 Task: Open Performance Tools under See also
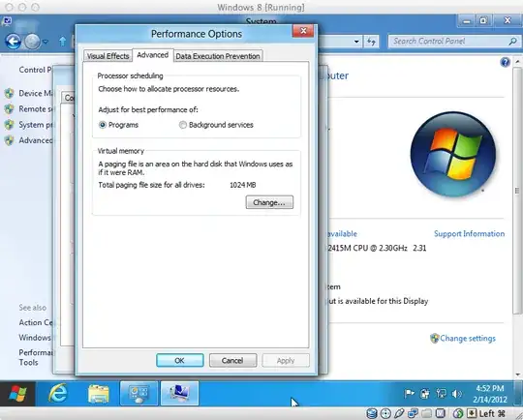[x=36, y=357]
